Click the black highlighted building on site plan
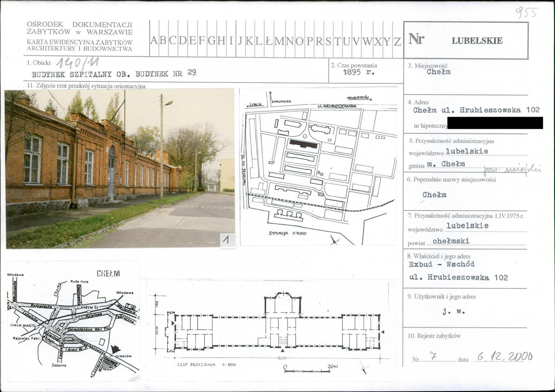The height and width of the screenshot is (392, 555). point(303,144)
